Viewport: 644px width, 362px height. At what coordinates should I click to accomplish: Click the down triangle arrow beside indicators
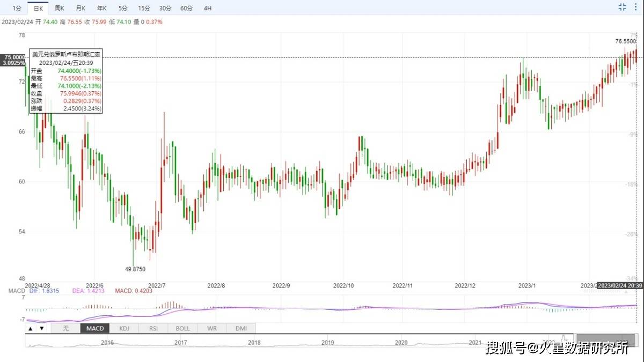click(x=41, y=328)
